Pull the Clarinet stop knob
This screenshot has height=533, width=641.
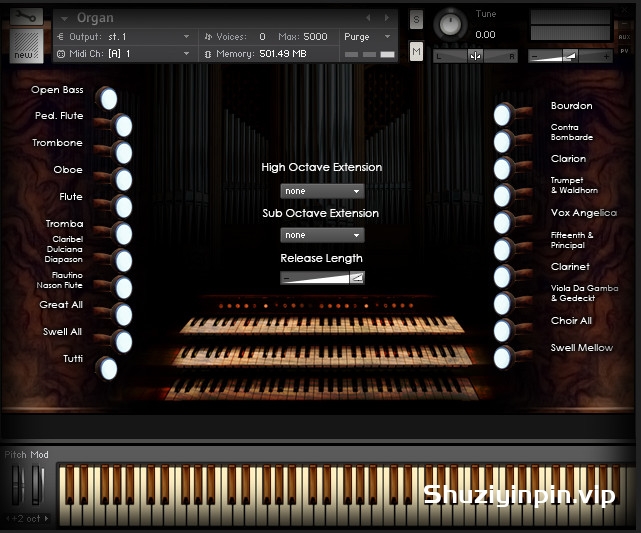(x=502, y=277)
